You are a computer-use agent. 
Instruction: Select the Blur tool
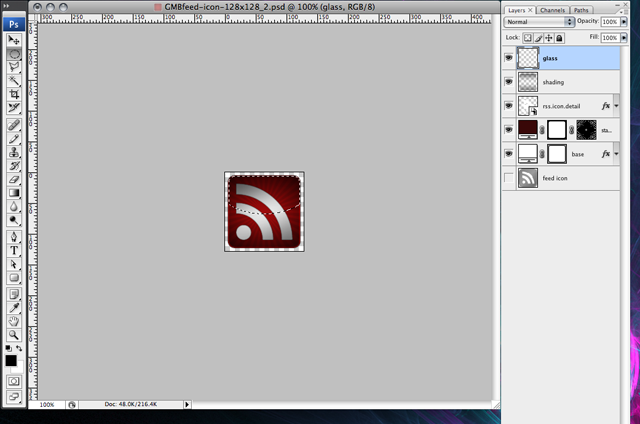click(14, 206)
